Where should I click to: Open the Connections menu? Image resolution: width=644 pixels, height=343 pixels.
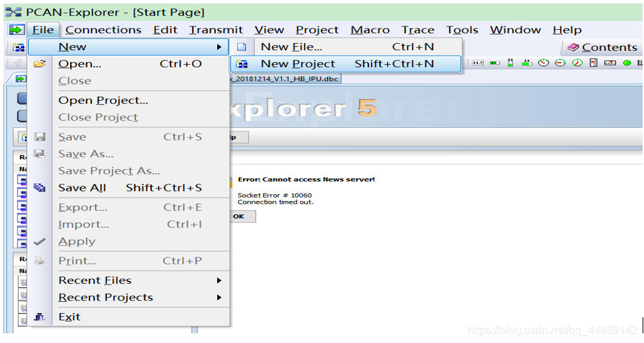tap(103, 29)
